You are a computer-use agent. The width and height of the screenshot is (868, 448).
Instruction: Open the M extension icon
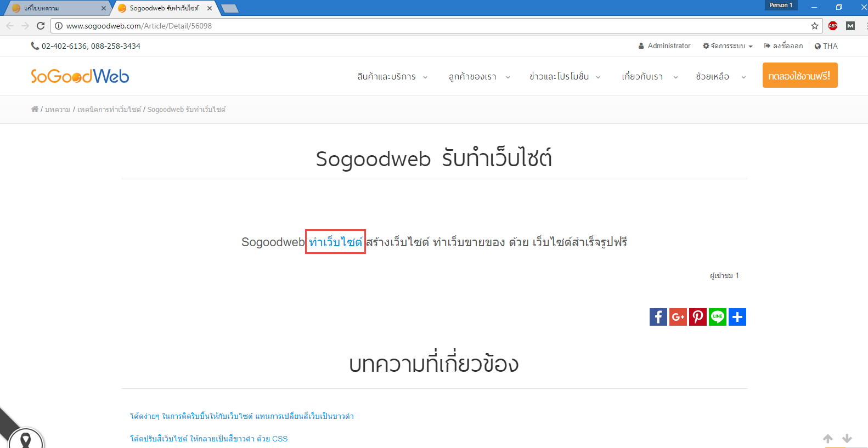[x=850, y=26]
